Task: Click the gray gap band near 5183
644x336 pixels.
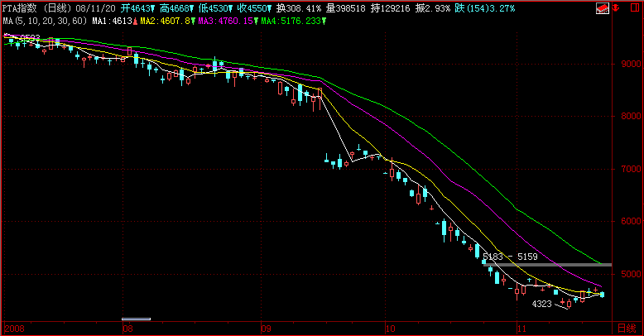Action: pos(547,265)
